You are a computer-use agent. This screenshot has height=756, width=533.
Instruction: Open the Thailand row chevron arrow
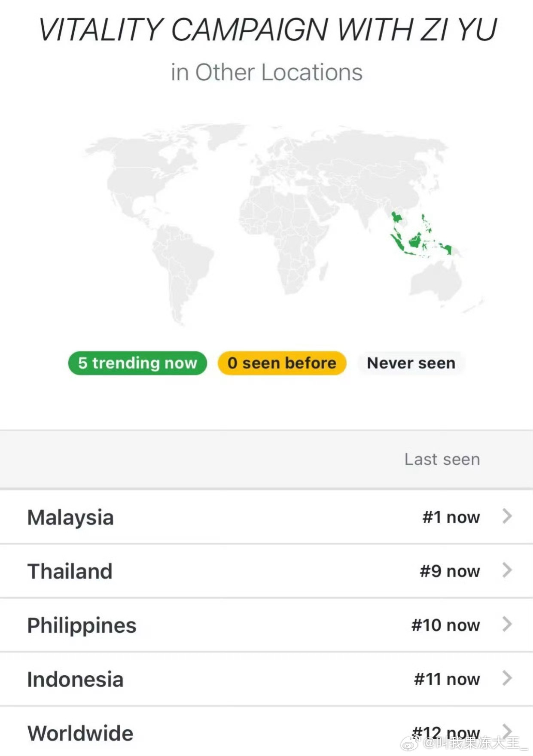[x=507, y=570]
